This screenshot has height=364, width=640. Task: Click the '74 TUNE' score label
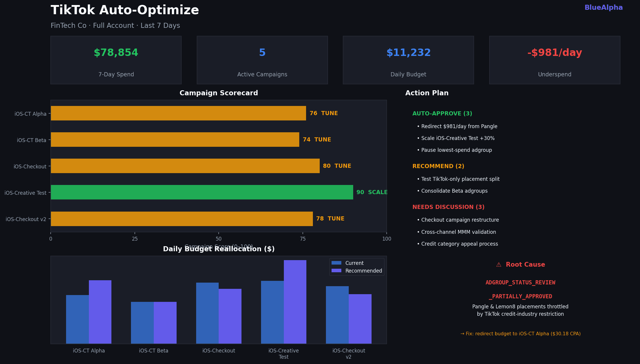[317, 140]
